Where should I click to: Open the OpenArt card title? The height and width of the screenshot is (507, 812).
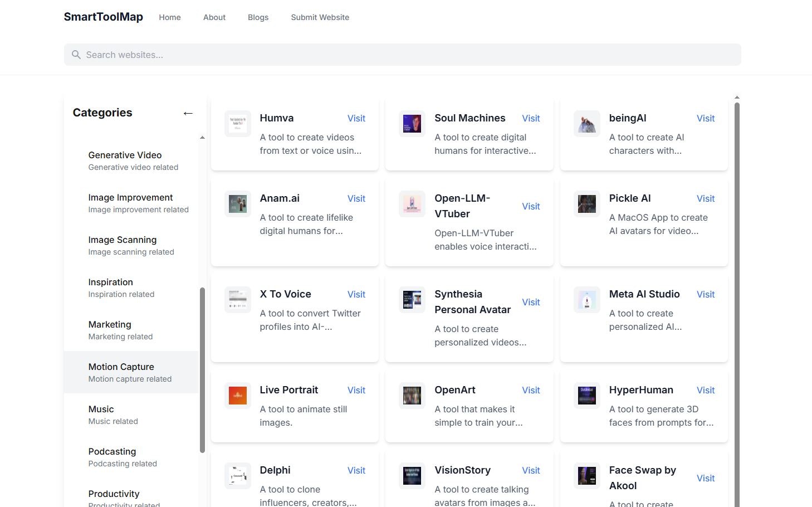pos(455,390)
